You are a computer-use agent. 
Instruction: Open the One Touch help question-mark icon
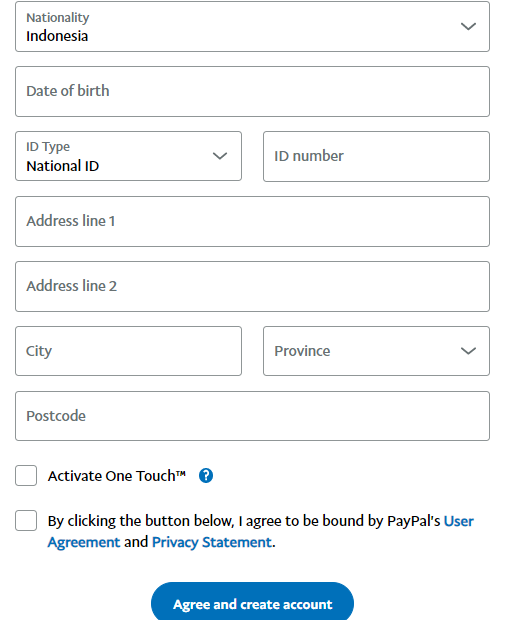(206, 476)
